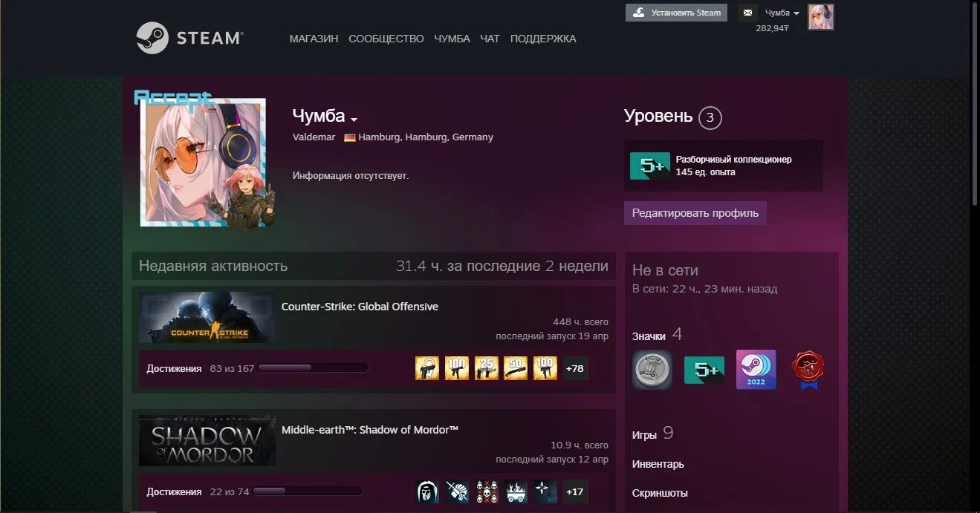Click the CS:GO achievement icon marked 50
Image resolution: width=980 pixels, height=513 pixels.
coord(516,367)
